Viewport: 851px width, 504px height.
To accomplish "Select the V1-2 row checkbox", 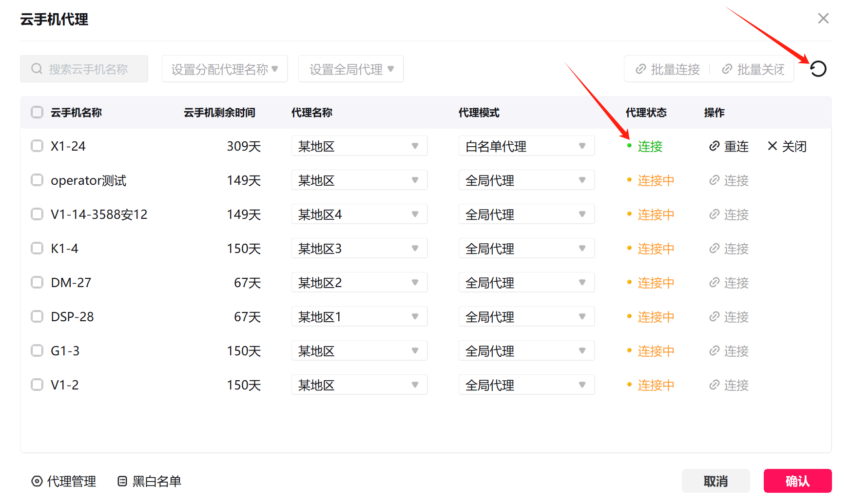I will click(37, 385).
